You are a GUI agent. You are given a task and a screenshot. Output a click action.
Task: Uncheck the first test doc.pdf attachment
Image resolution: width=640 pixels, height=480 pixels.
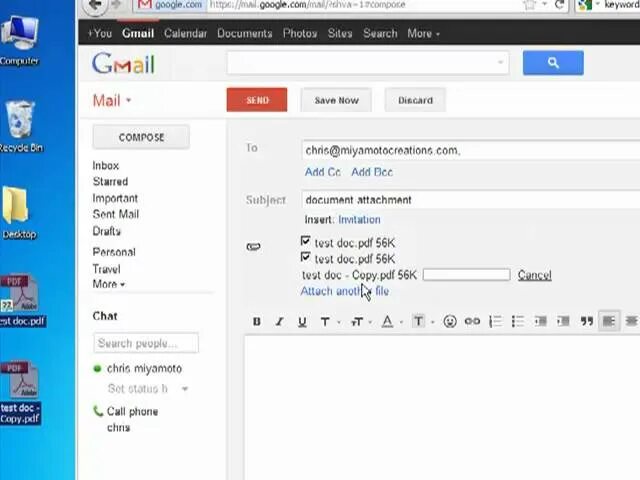click(x=305, y=241)
